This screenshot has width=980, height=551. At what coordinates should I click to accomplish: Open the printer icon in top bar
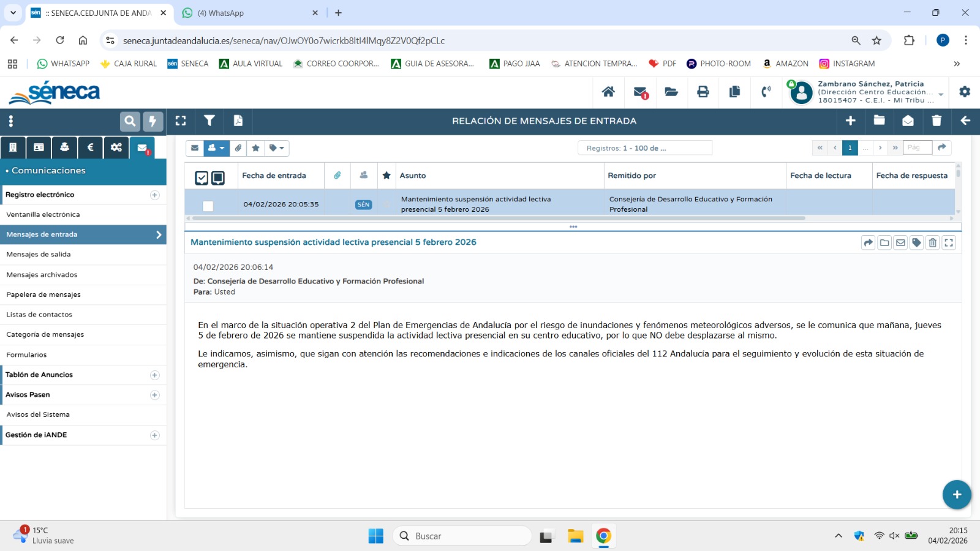pos(703,92)
